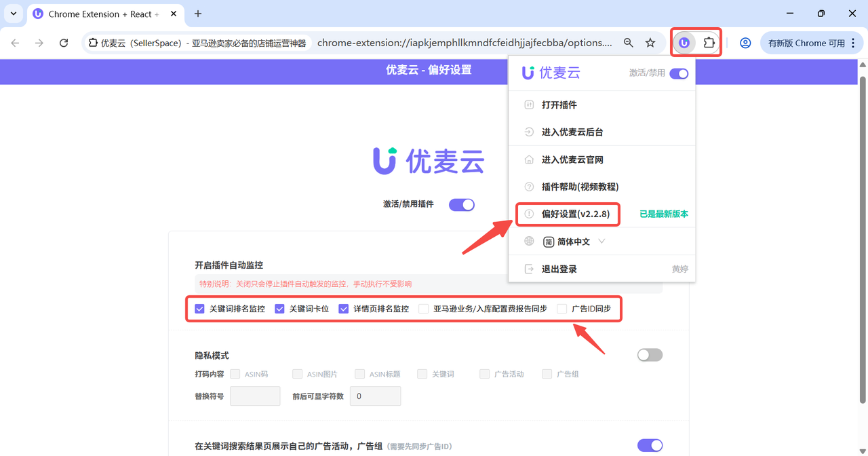Enable the 广告ID同步 checkbox
Screen dimensions: 868x456
561,308
